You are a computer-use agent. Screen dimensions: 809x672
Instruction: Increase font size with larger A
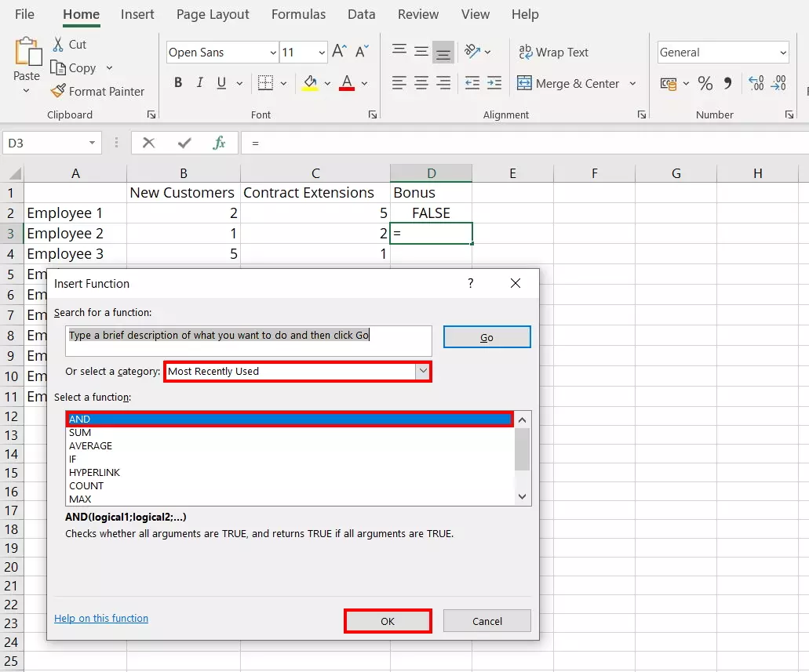(x=339, y=51)
